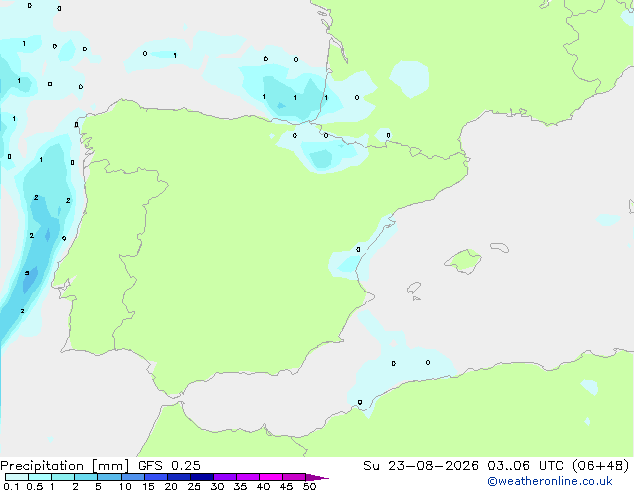Choose the 10–15 mm legend swatch

tap(132, 477)
